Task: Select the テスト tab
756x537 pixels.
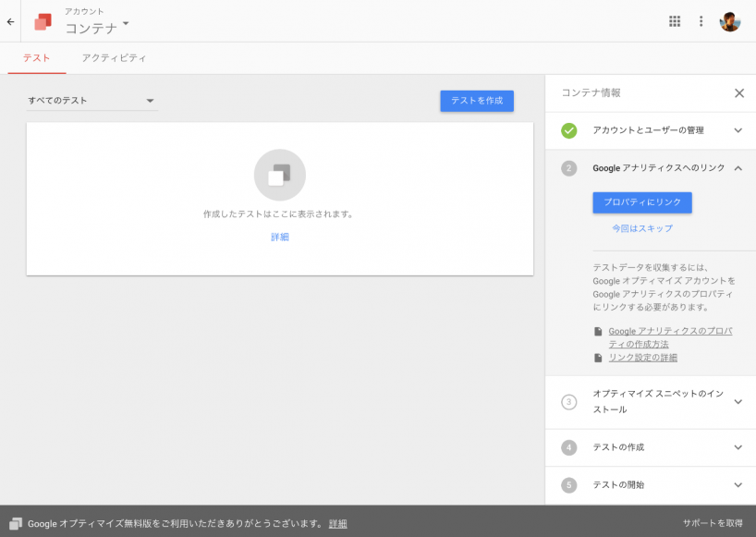Action: (37, 58)
